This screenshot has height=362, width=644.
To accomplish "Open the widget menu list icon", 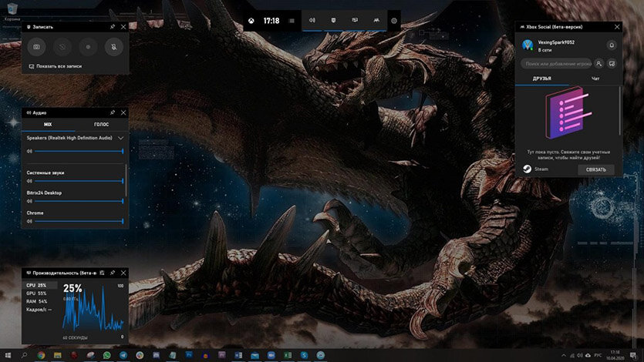I will coord(292,21).
